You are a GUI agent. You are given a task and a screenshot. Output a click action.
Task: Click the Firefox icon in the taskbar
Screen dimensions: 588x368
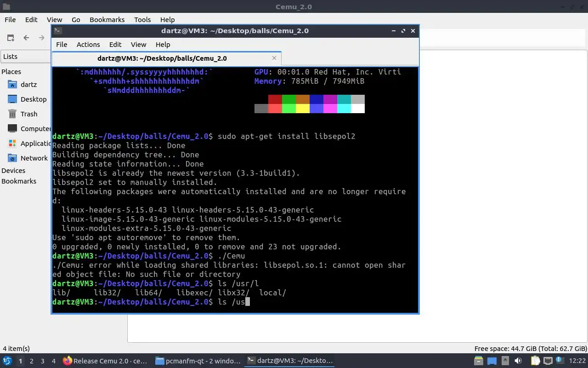68,361
